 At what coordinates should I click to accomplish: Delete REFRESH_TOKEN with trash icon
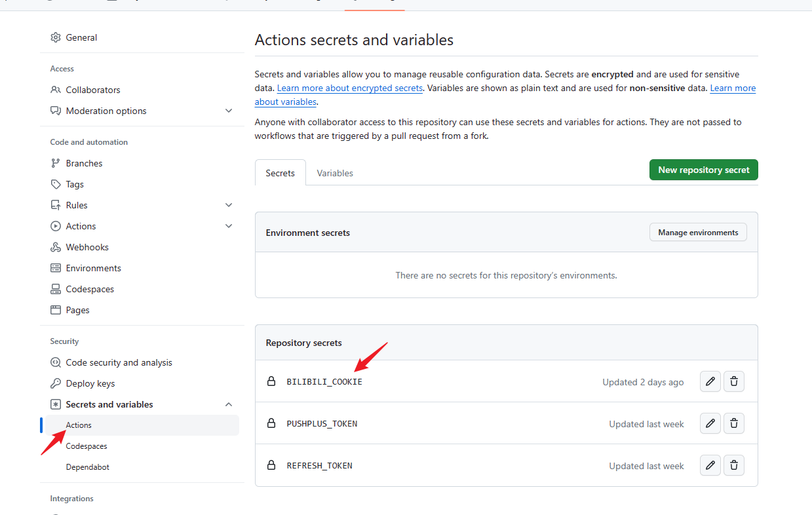point(733,465)
